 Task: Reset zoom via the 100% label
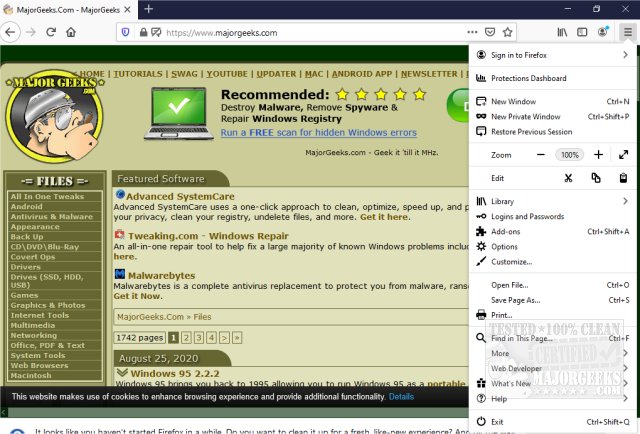[569, 155]
